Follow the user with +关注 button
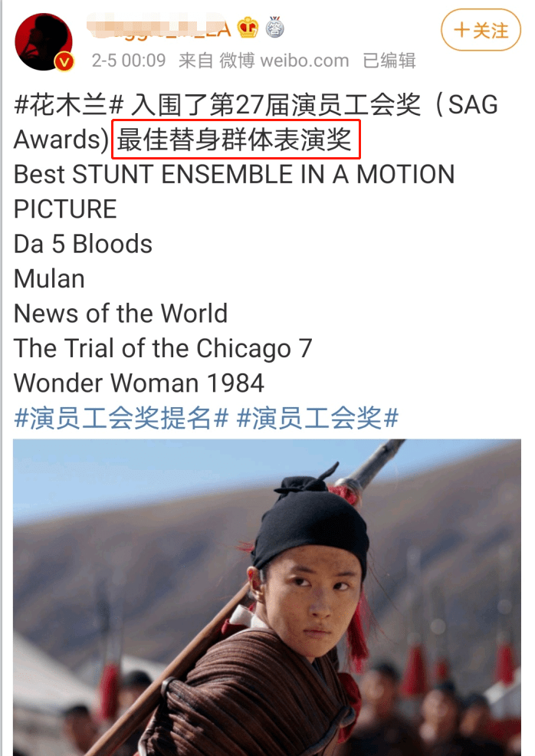Image resolution: width=535 pixels, height=756 pixels. pos(481,31)
